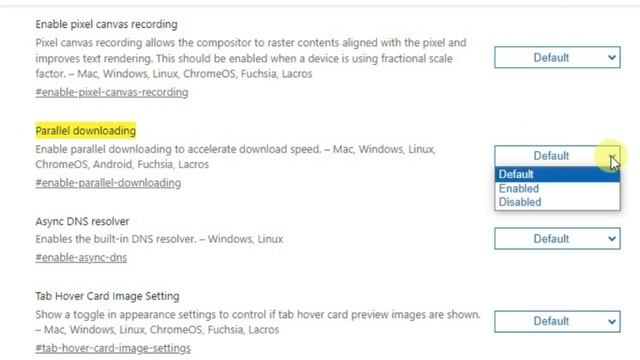Expand the Async DNS resolver dropdown
Viewport: 640px width, 360px height.
pyautogui.click(x=557, y=239)
